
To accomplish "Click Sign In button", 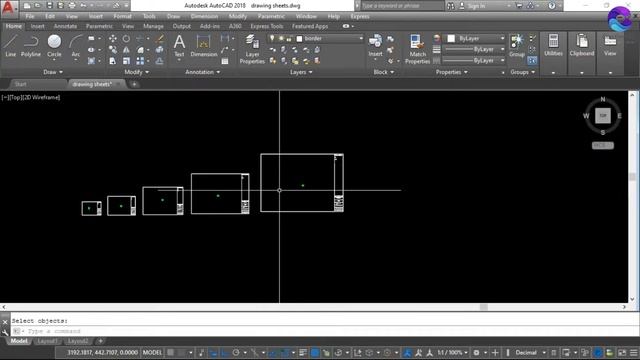I will click(x=476, y=6).
